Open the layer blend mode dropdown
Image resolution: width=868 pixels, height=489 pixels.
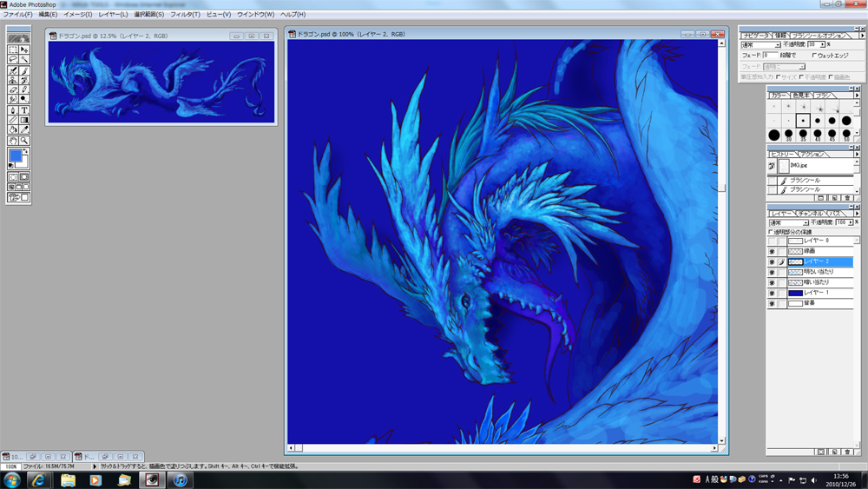click(787, 222)
